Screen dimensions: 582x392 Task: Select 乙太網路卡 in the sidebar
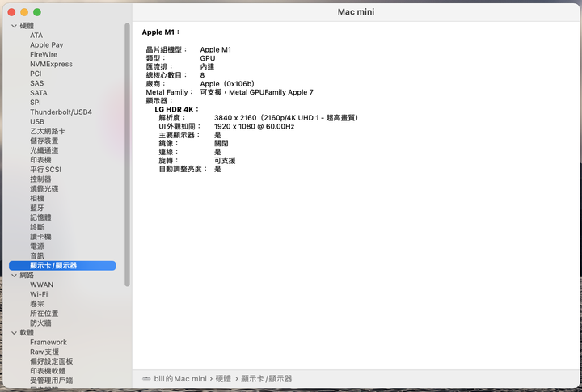point(48,132)
